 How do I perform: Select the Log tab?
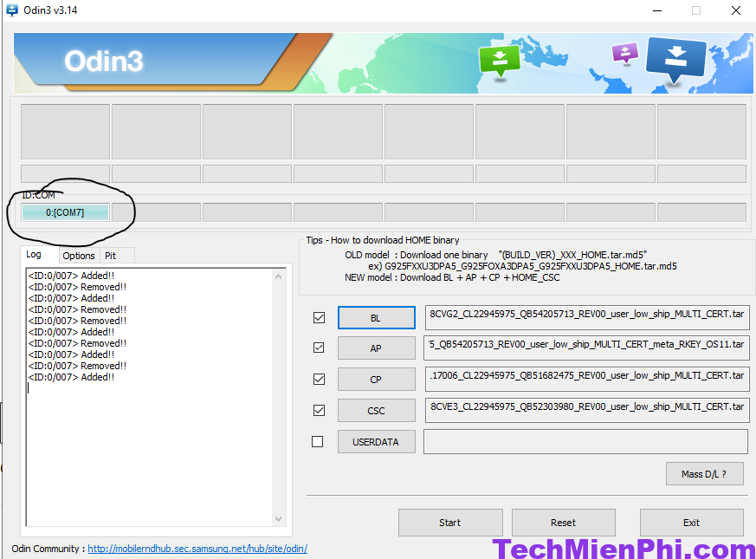tap(34, 255)
